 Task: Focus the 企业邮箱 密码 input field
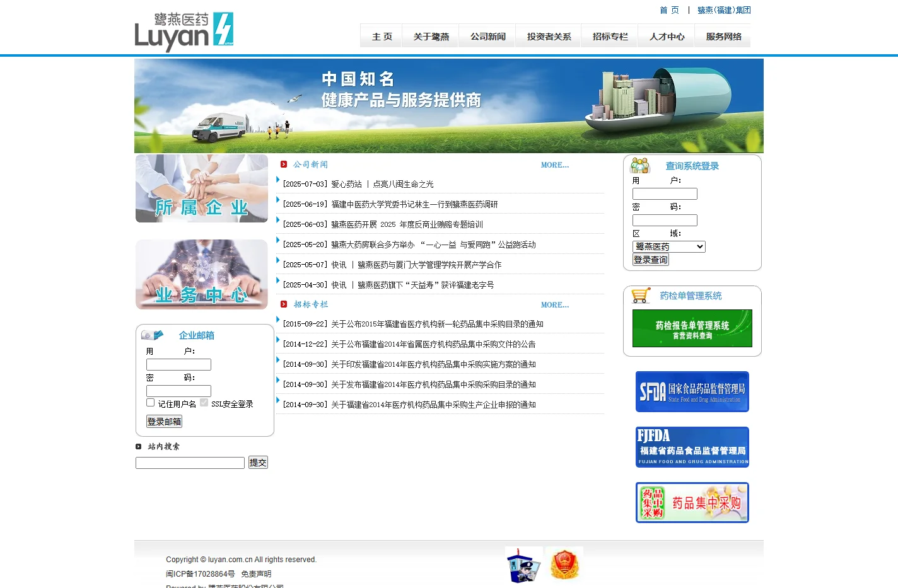tap(178, 391)
